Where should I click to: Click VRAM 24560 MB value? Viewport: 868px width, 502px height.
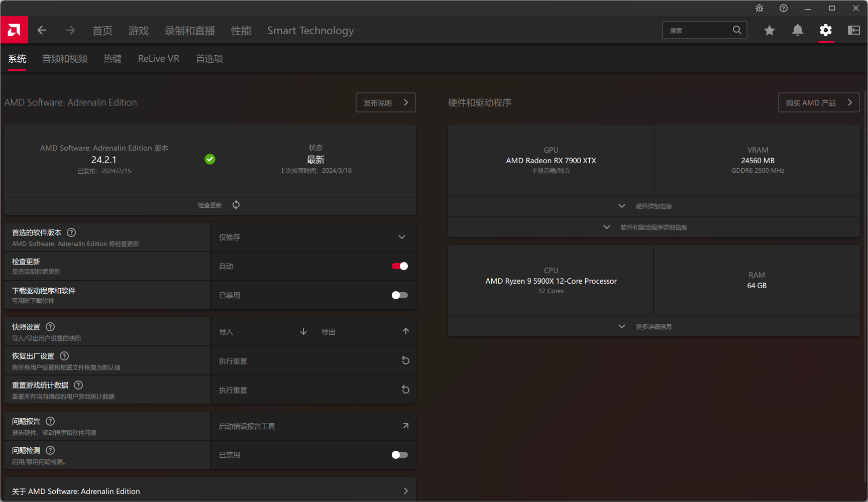tap(757, 161)
